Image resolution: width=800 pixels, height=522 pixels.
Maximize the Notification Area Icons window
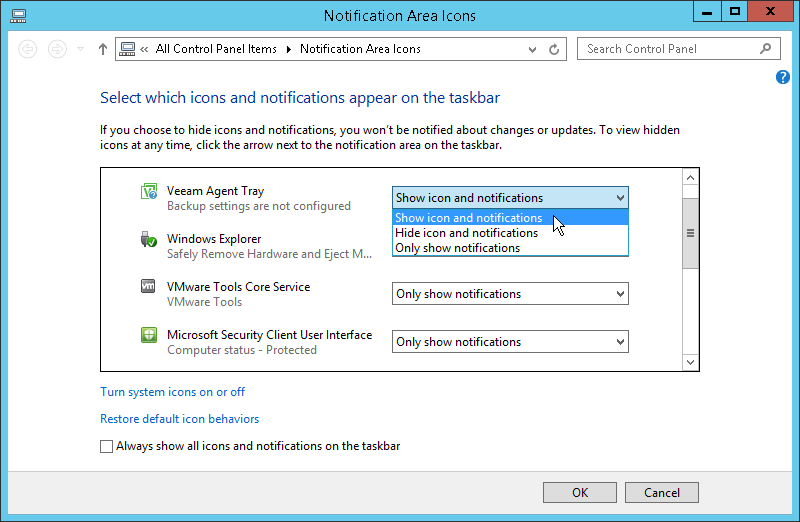[735, 11]
